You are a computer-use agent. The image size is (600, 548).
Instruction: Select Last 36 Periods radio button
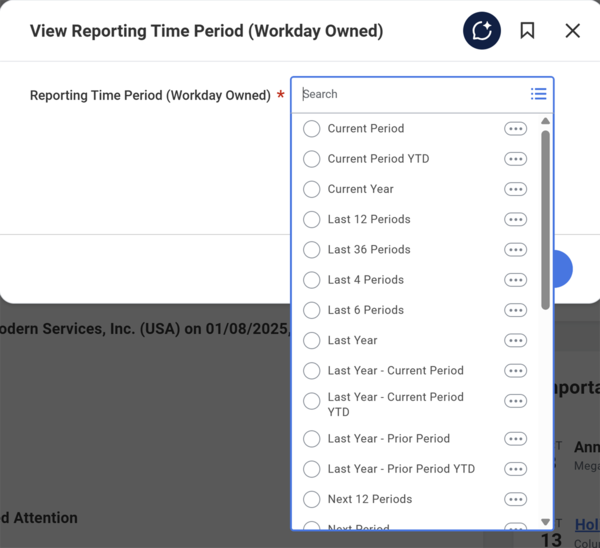tap(311, 250)
